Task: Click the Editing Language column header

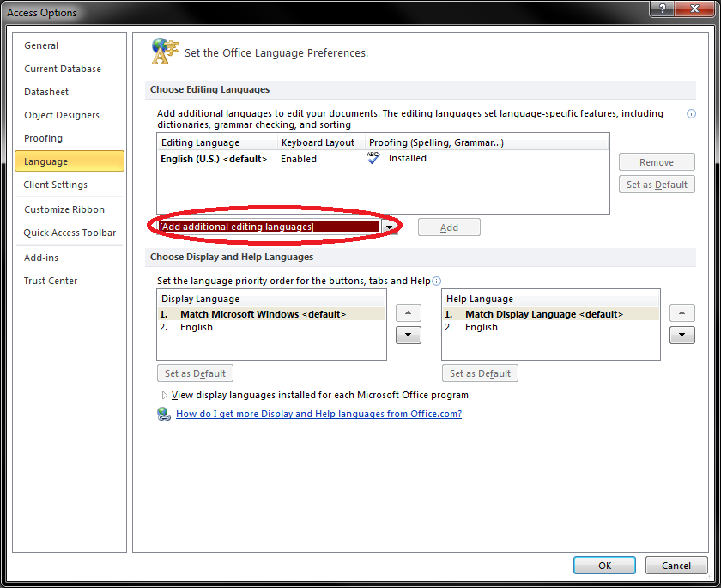Action: [x=217, y=142]
